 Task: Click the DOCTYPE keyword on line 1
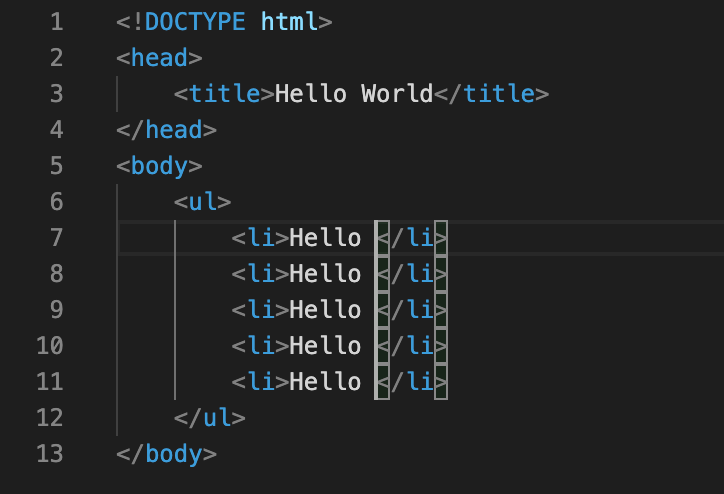coord(196,21)
